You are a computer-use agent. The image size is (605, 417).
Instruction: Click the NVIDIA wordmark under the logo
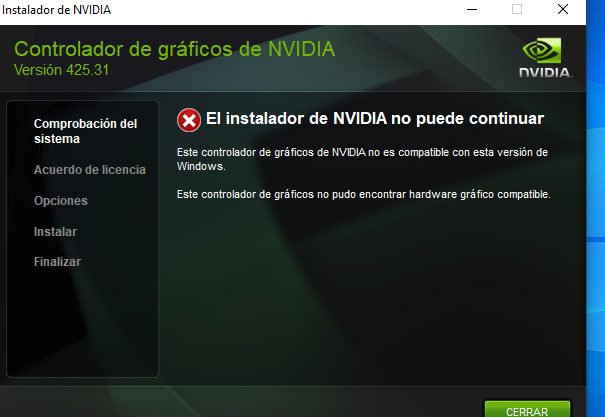click(x=546, y=73)
